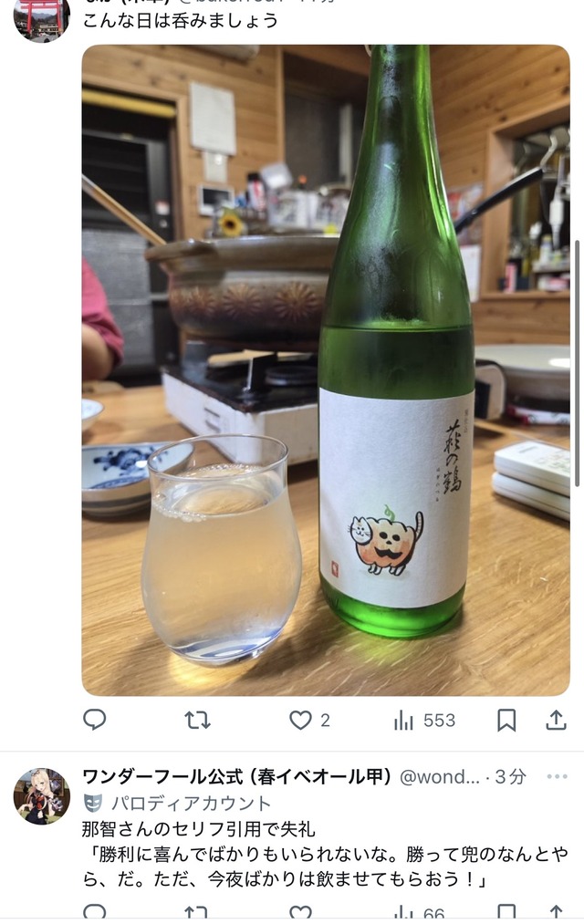Image resolution: width=584 pixels, height=924 pixels.
Task: Click the パロディアカウント label
Action: click(x=191, y=804)
